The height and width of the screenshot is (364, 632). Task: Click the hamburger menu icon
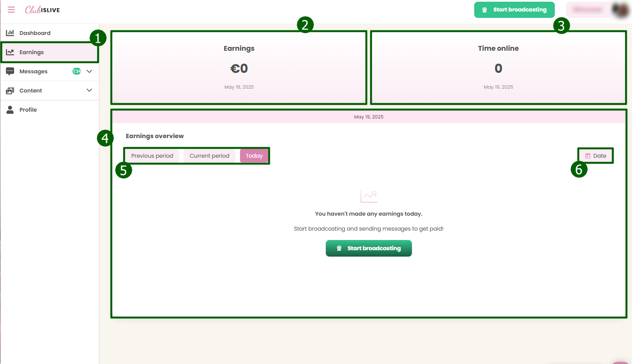click(x=11, y=9)
